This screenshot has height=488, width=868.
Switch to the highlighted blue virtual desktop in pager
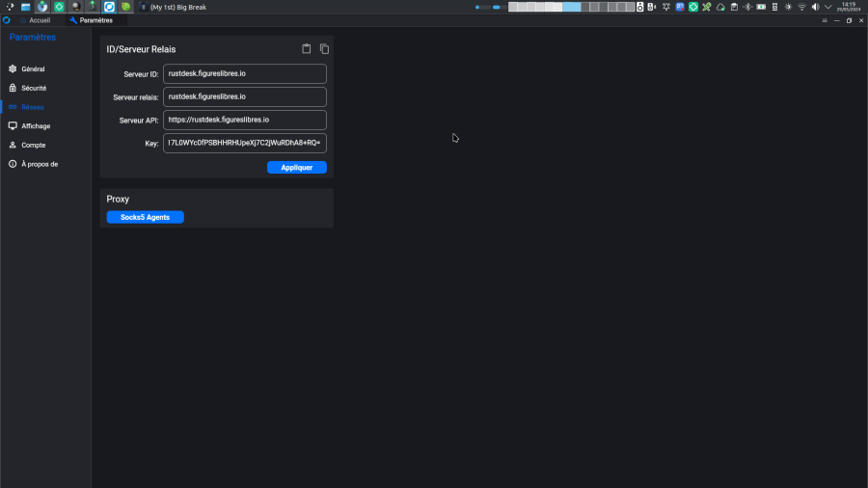click(x=571, y=7)
